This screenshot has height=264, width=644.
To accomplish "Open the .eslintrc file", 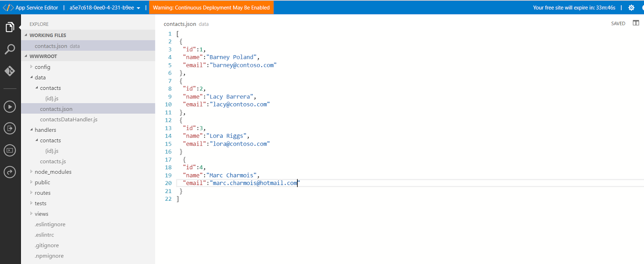I will [x=44, y=235].
